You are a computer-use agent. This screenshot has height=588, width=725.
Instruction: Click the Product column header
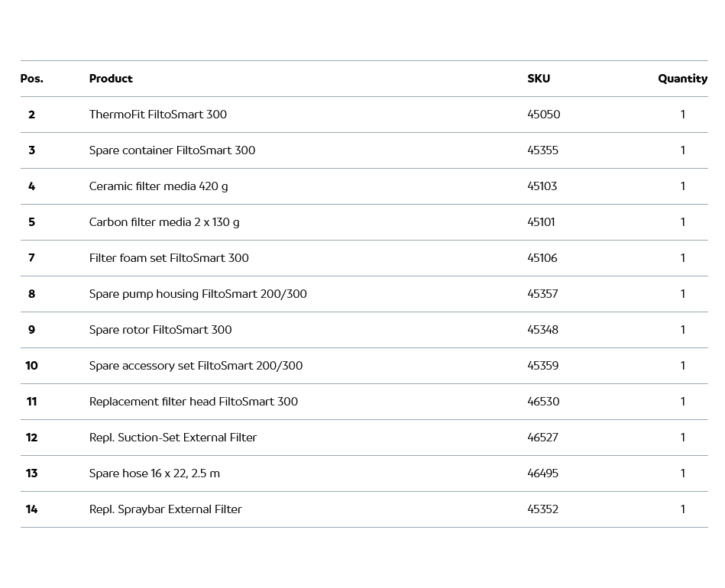coord(111,79)
